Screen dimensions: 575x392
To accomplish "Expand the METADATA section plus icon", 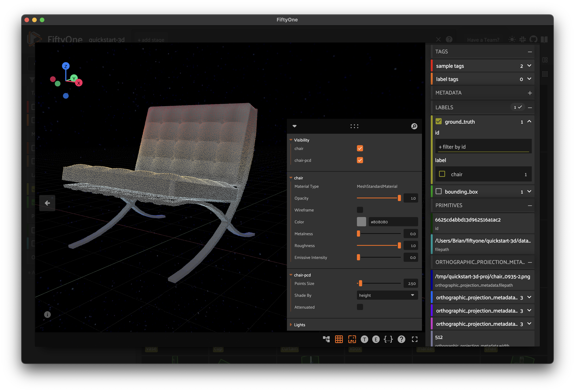I will coord(530,93).
